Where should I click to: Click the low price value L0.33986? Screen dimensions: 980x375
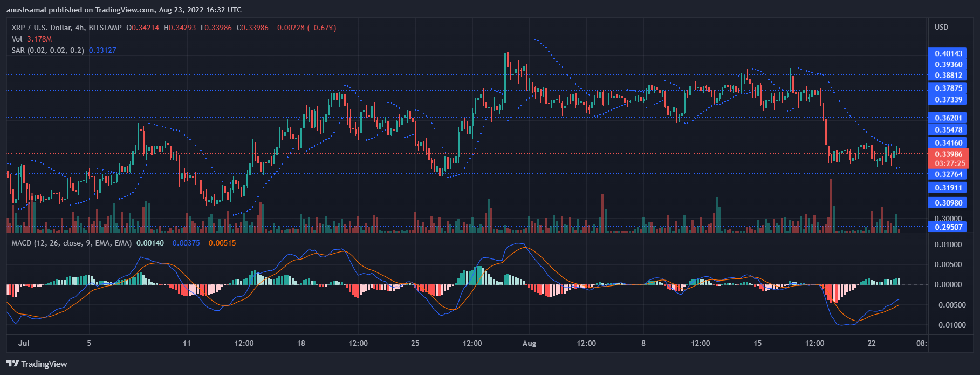point(217,28)
